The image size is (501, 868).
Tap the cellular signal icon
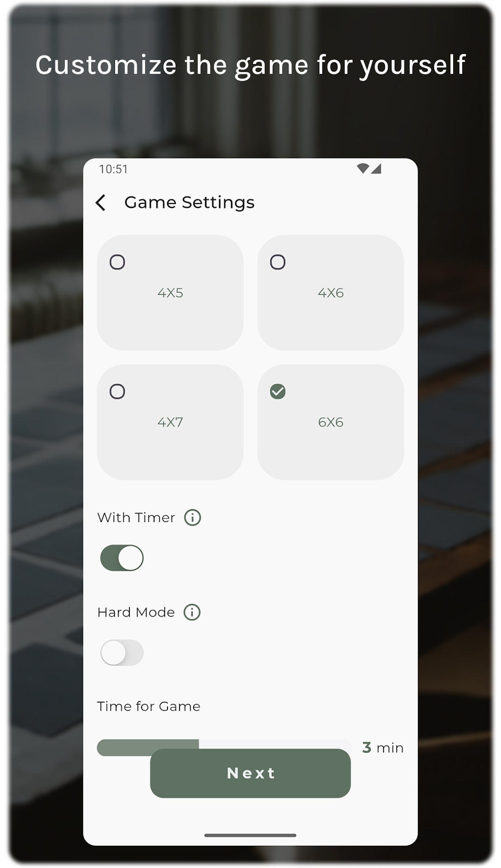tap(376, 168)
